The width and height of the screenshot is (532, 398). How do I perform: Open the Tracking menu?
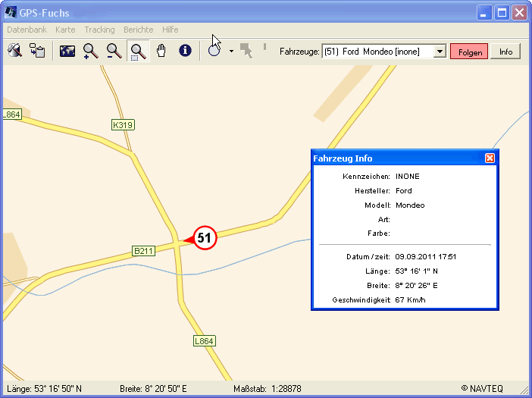(99, 30)
